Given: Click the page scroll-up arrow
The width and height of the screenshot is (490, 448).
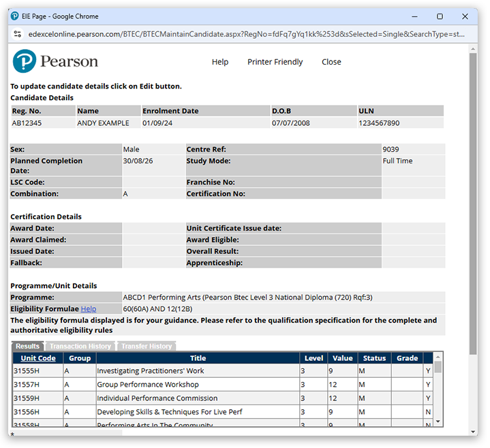Looking at the screenshot, I should coord(473,48).
